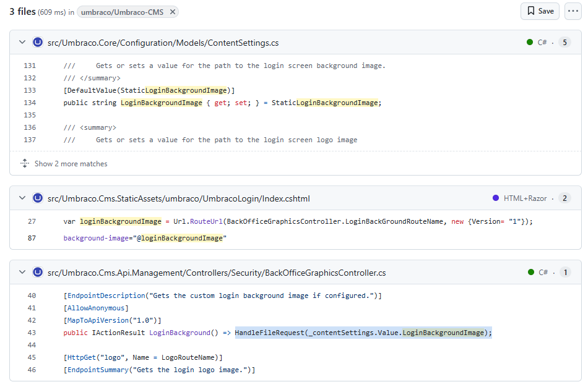Image resolution: width=588 pixels, height=387 pixels.
Task: Click purple HTML+Razor language dot
Action: point(496,198)
